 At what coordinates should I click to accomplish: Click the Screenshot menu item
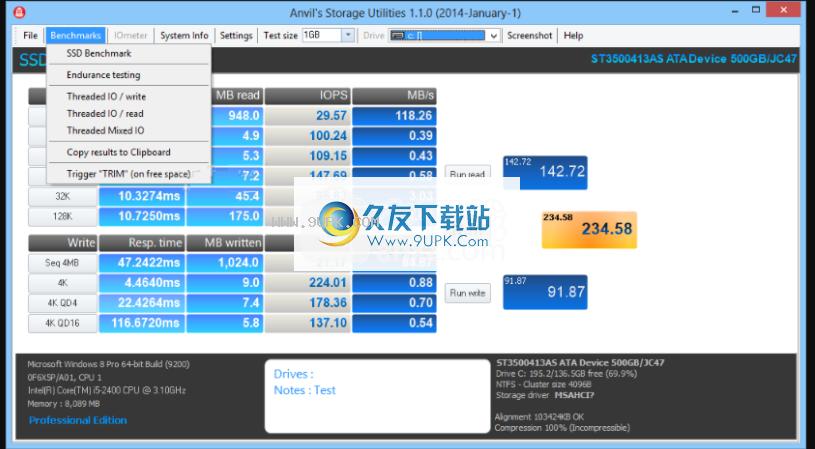tap(530, 35)
